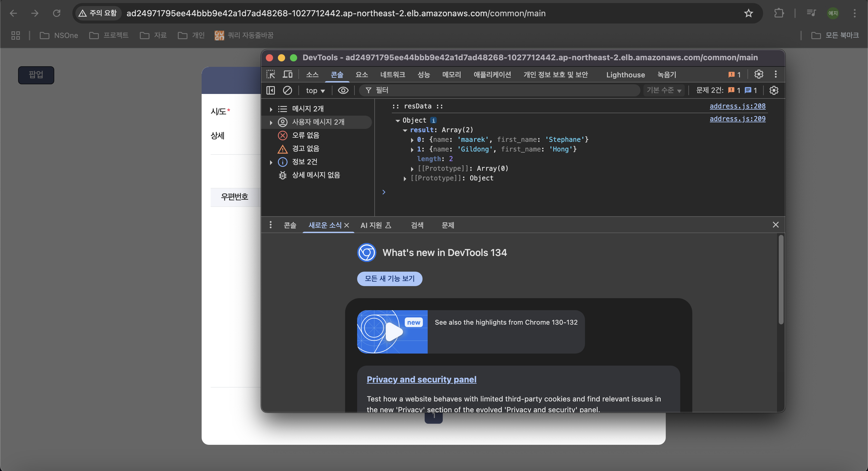Open the 기본 수준 log level dropdown
The image size is (868, 471).
pos(663,90)
